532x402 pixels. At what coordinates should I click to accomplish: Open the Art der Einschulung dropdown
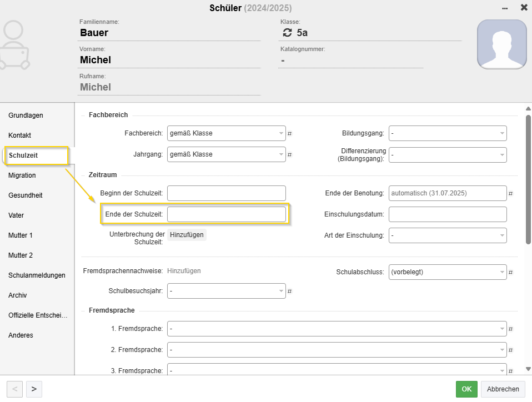click(x=448, y=235)
